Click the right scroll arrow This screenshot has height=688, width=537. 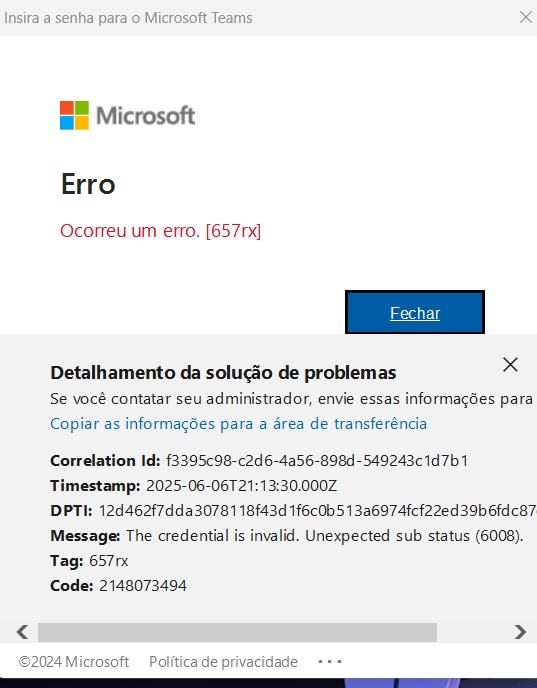tap(520, 632)
